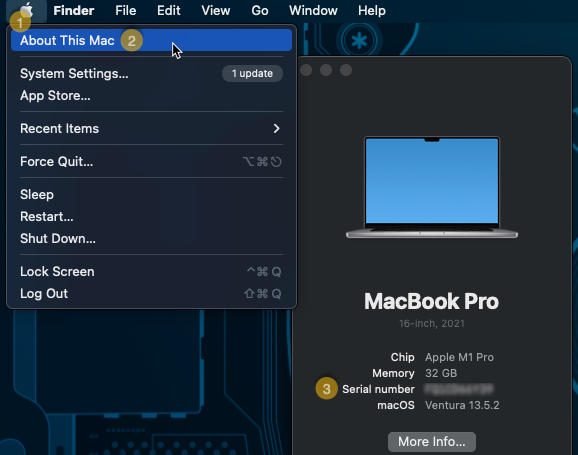Open the View menu
This screenshot has width=578, height=455.
pos(216,11)
